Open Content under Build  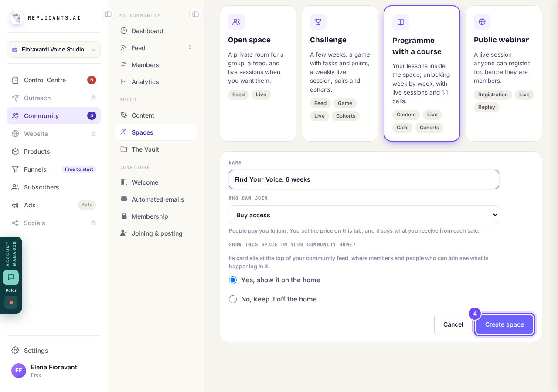(x=156, y=115)
